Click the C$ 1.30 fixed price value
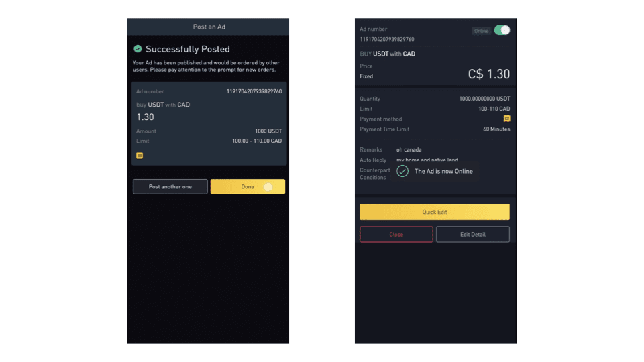This screenshot has width=644, height=362. pos(488,74)
